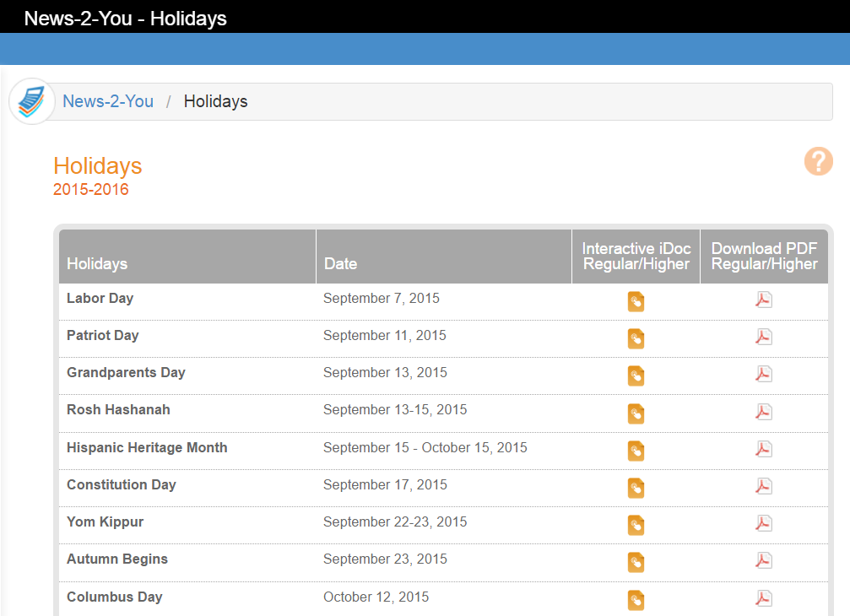Download the Hispanic Heritage Month PDF
The width and height of the screenshot is (850, 616).
click(764, 449)
